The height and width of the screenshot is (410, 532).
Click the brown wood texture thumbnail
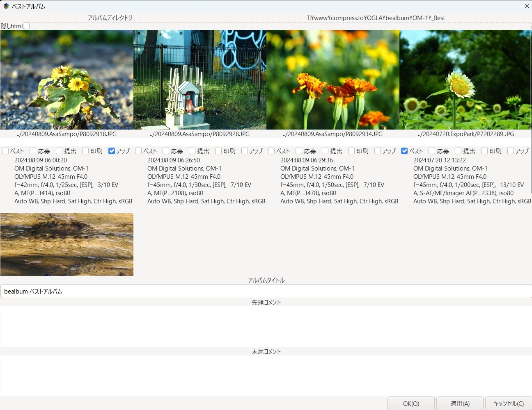tap(67, 244)
